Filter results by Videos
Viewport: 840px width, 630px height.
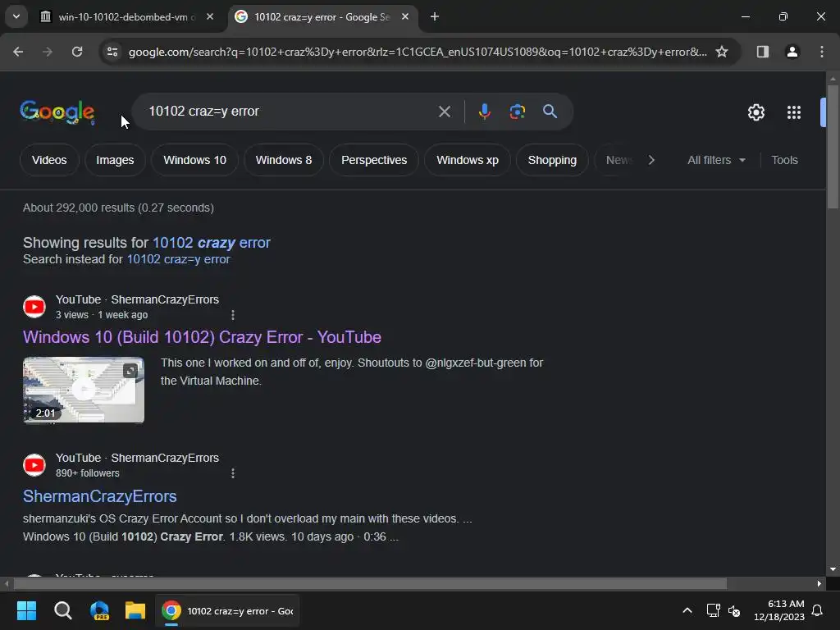pyautogui.click(x=49, y=160)
